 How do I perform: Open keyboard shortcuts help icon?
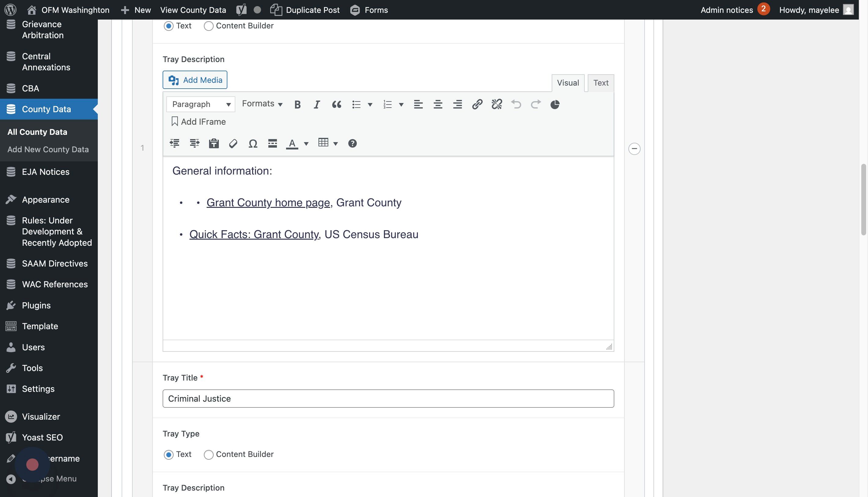tap(352, 143)
